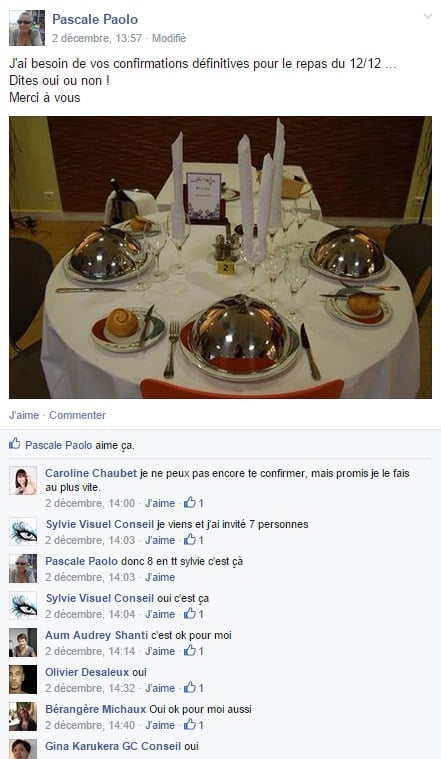Open the post options chevron at top right
This screenshot has height=759, width=441.
click(427, 16)
